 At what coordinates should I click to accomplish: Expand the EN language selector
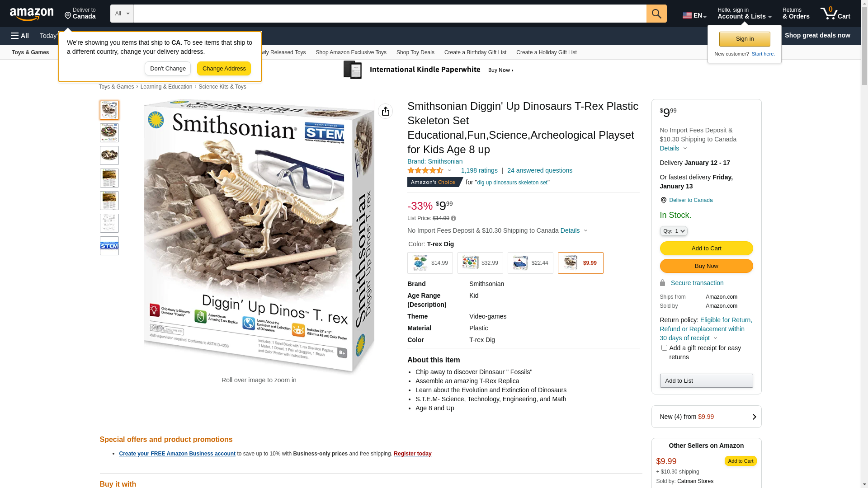[x=694, y=15]
